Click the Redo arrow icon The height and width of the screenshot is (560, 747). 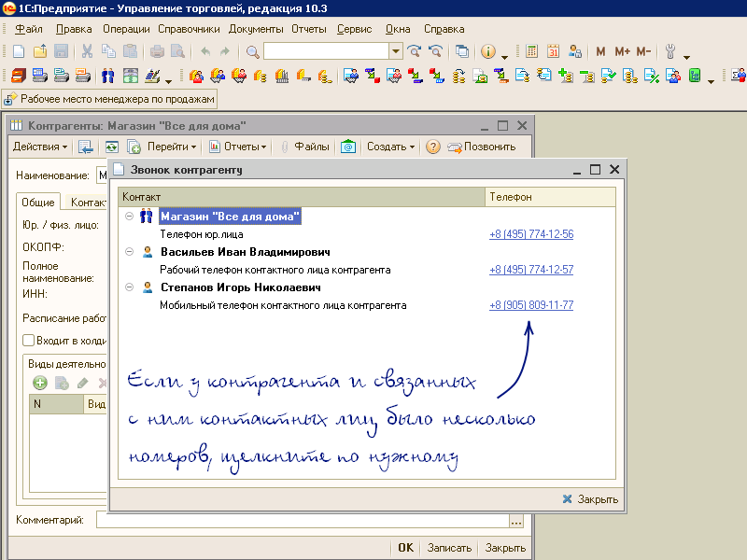[x=224, y=51]
